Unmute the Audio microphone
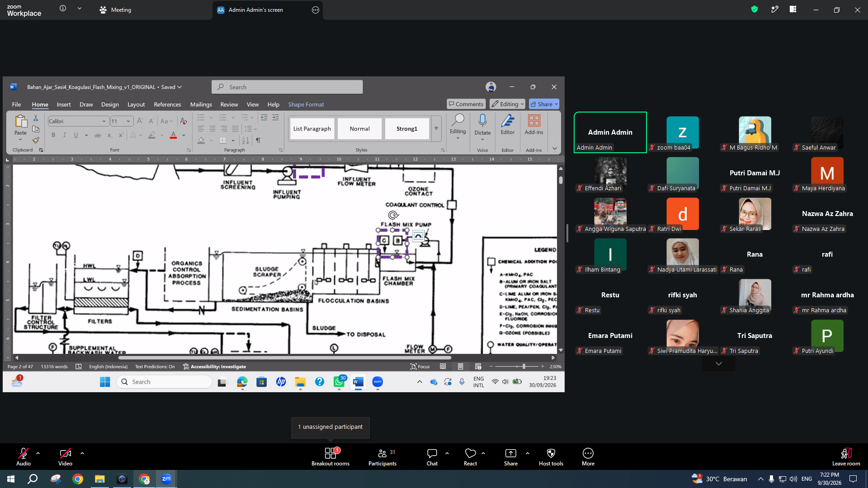This screenshot has height=488, width=868. 24,457
